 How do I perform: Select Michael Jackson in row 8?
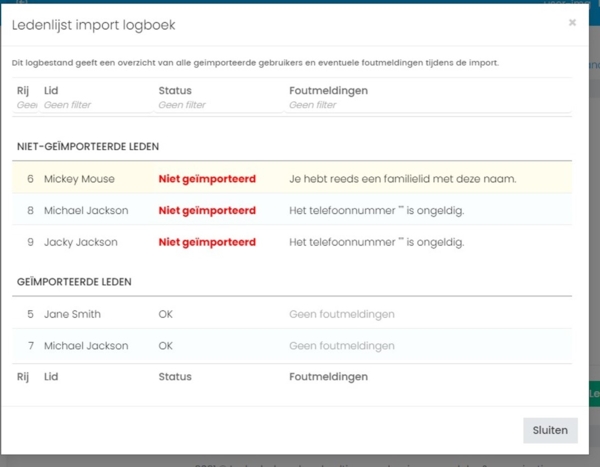point(86,210)
